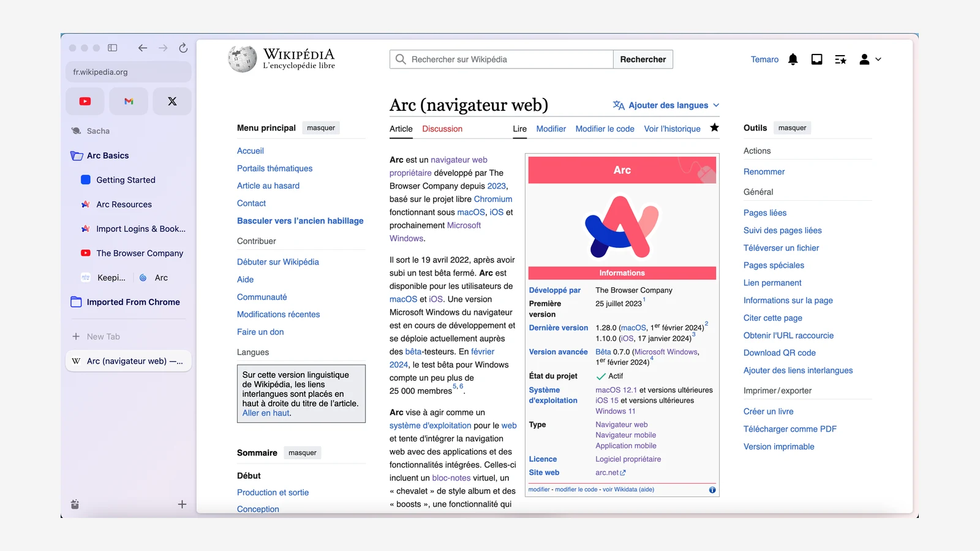
Task: Open the watchlist icon in header
Action: pyautogui.click(x=841, y=59)
